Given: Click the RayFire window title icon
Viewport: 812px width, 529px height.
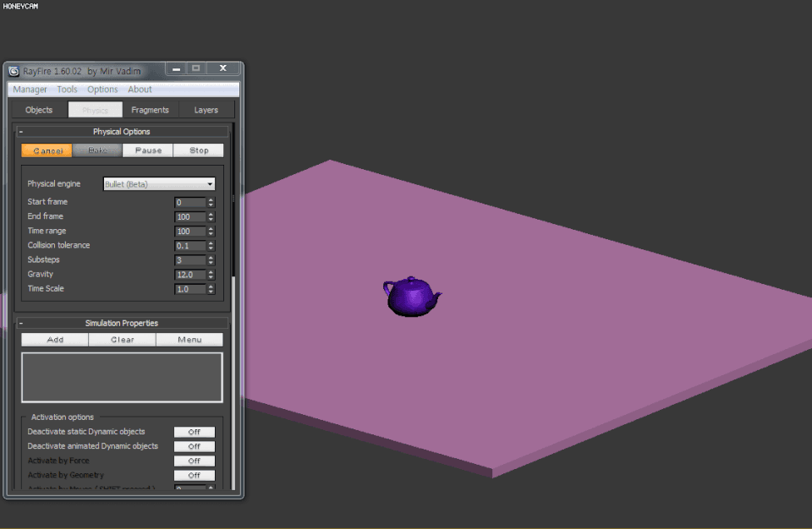Looking at the screenshot, I should pyautogui.click(x=14, y=71).
